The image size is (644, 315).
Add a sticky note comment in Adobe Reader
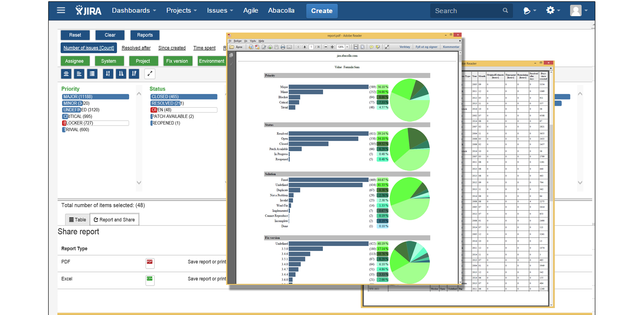[x=371, y=47]
